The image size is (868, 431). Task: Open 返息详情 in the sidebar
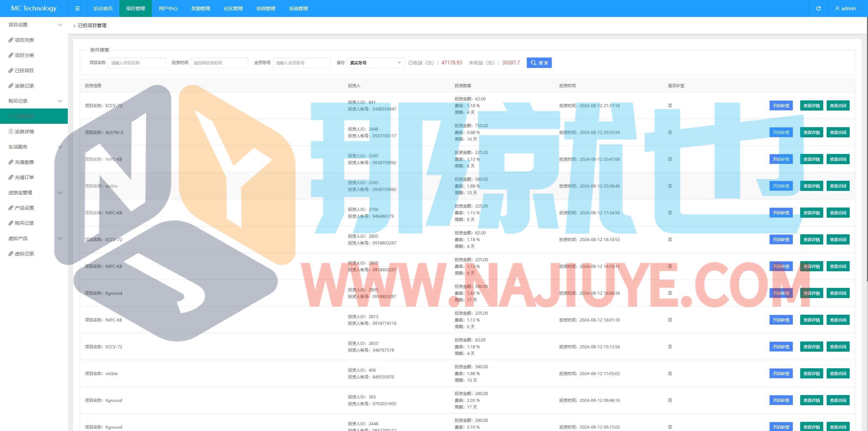[x=24, y=132]
